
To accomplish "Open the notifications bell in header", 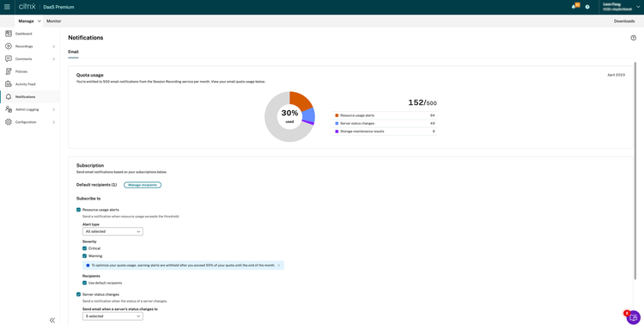I will point(574,7).
